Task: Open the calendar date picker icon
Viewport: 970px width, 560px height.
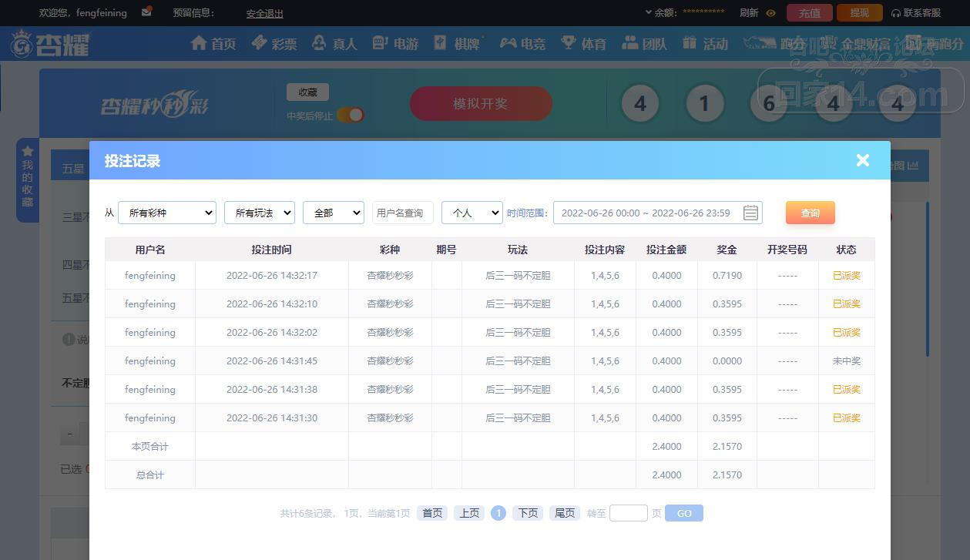Action: [750, 213]
